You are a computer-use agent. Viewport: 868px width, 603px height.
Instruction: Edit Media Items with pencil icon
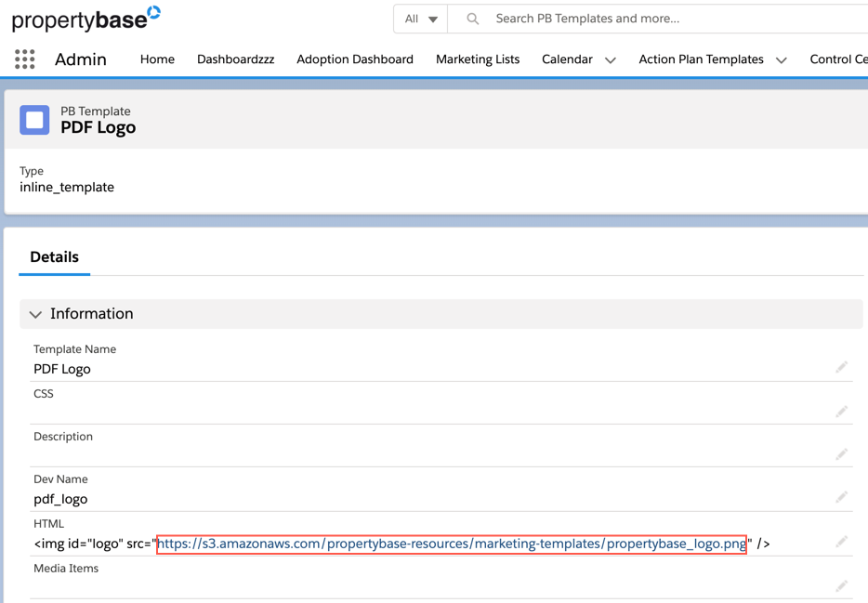point(841,585)
